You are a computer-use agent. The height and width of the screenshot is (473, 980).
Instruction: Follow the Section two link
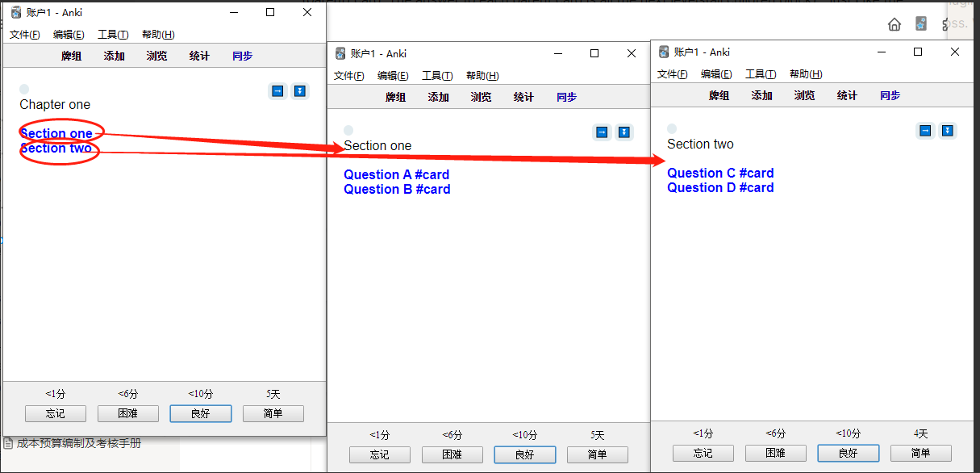pos(56,149)
